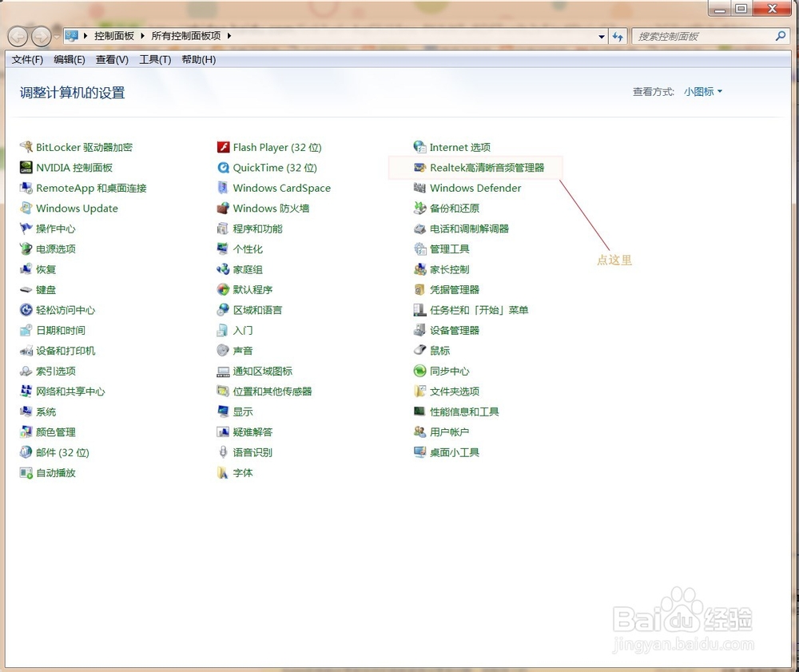Open the Windows 防火墙 icon

coord(223,209)
